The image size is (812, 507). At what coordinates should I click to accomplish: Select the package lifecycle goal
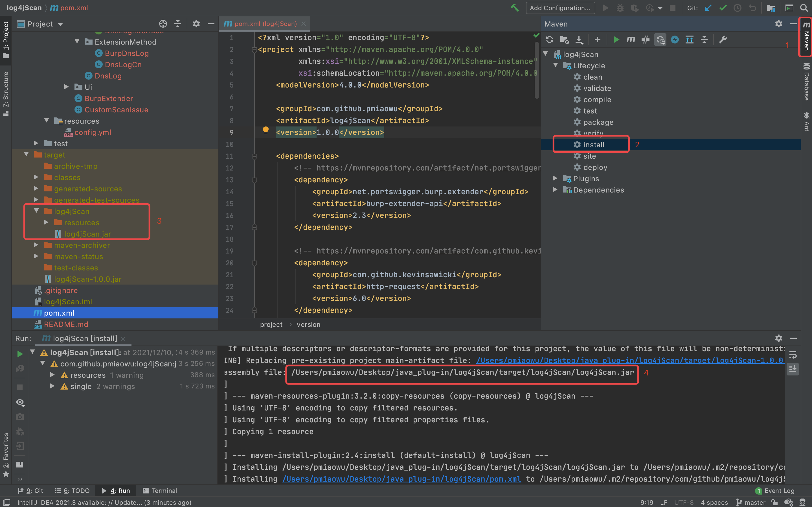[598, 122]
